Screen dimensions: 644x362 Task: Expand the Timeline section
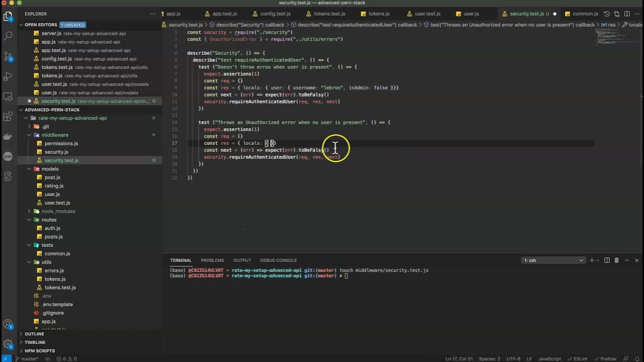coord(35,342)
